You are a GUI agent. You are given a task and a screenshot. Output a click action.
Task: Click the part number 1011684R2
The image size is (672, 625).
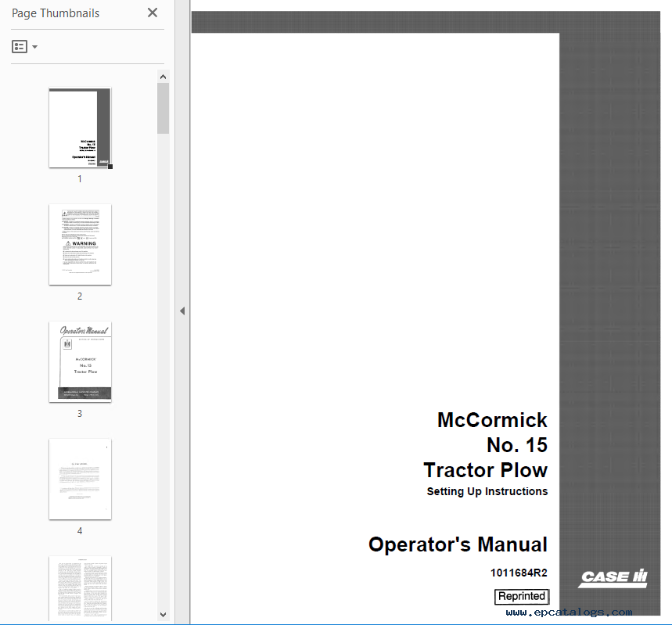point(519,573)
